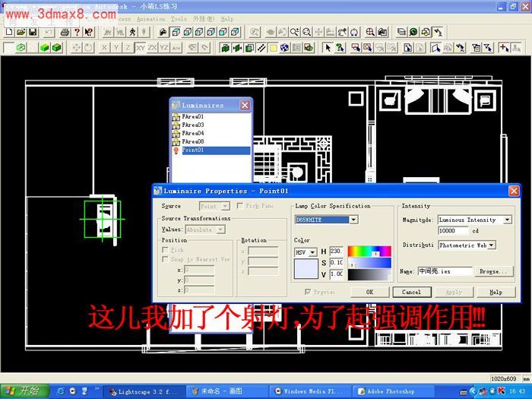Open the 外挂 menu

(x=204, y=19)
